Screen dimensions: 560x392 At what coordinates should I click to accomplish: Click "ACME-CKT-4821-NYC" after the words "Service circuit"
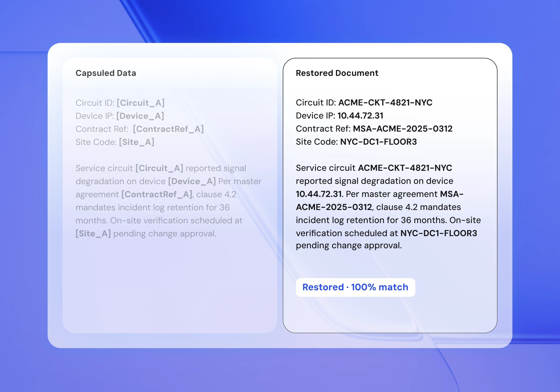(x=405, y=168)
